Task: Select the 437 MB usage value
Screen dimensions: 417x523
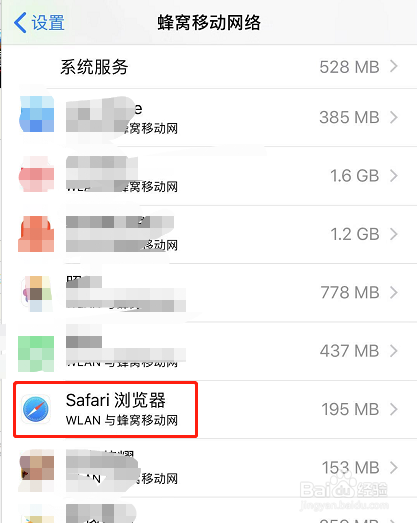Action: tap(349, 351)
